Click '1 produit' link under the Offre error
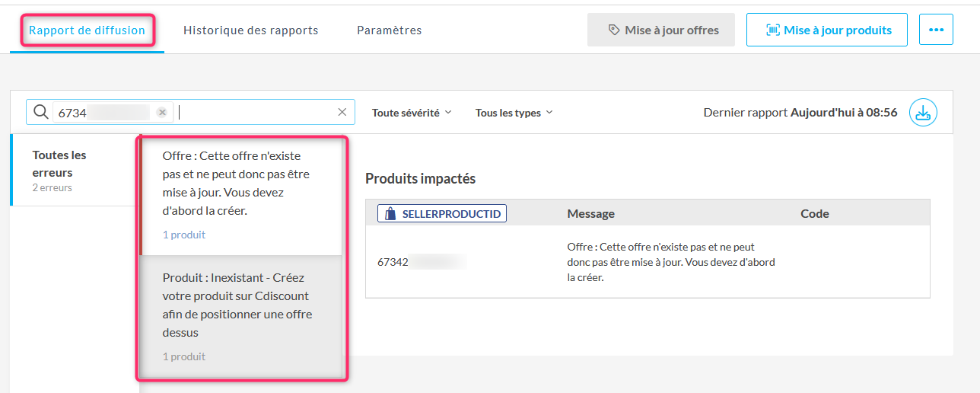This screenshot has width=980, height=393. (x=184, y=235)
